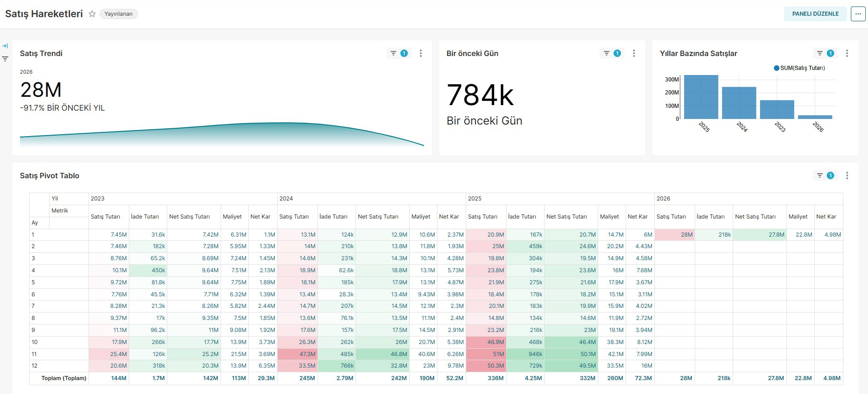Open the Satış Trendi three-dot menu

pyautogui.click(x=421, y=53)
